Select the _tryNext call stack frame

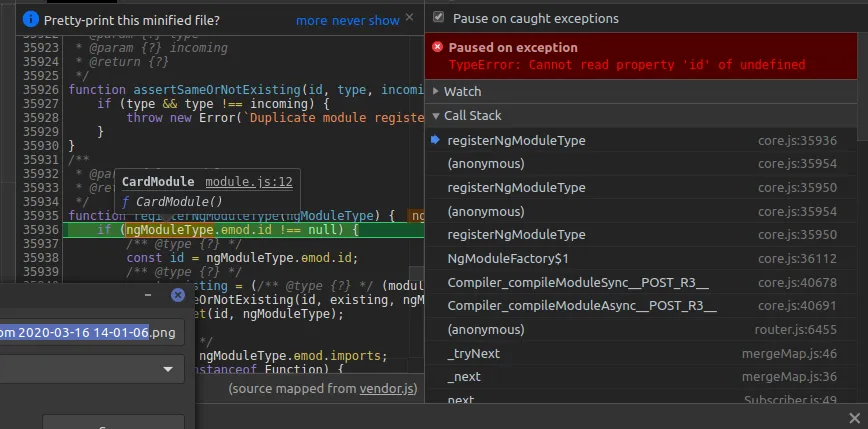(473, 353)
